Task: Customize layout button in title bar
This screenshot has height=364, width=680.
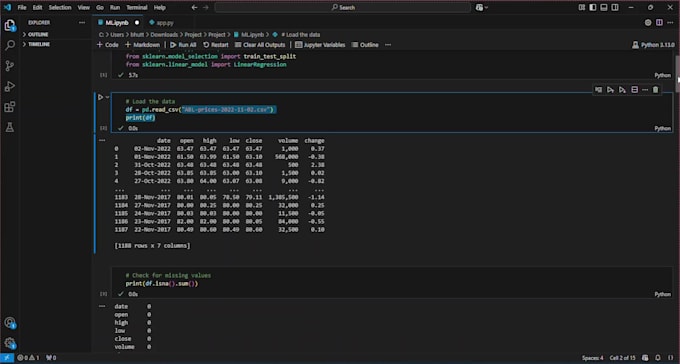Action: click(x=582, y=7)
